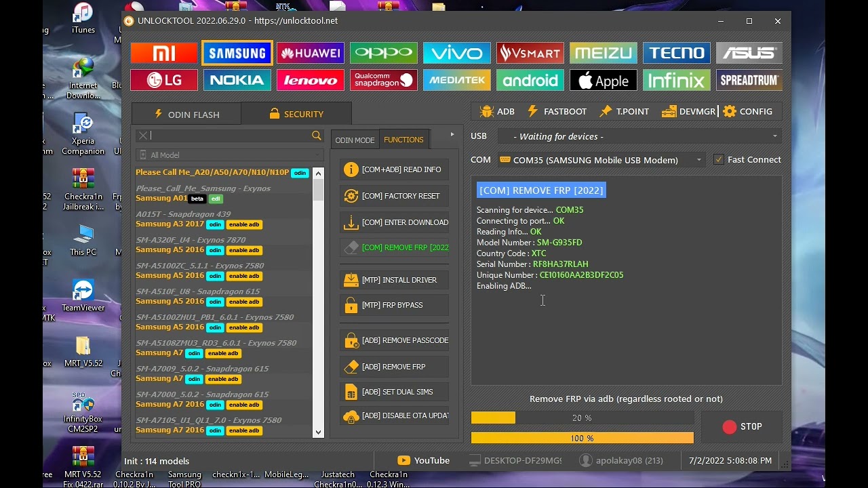Switch to the SECURITY tab
Viewport: 868px width, 488px height.
[x=296, y=114]
